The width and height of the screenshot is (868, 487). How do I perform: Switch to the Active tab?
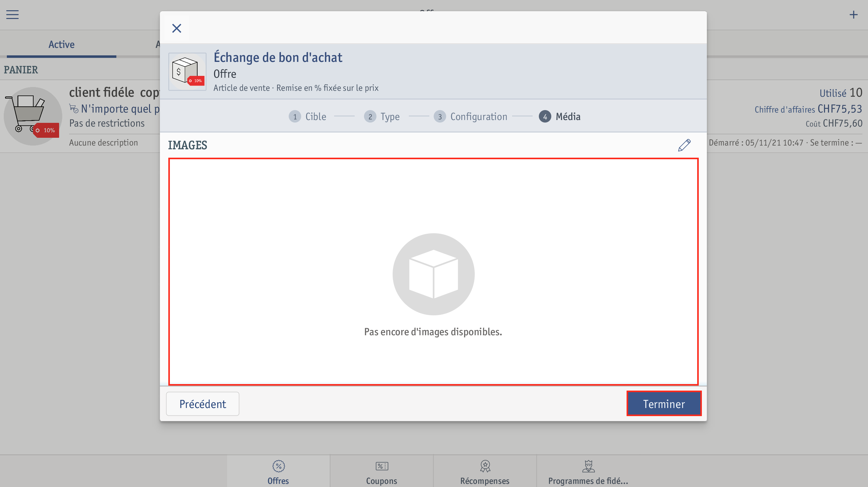pos(61,44)
